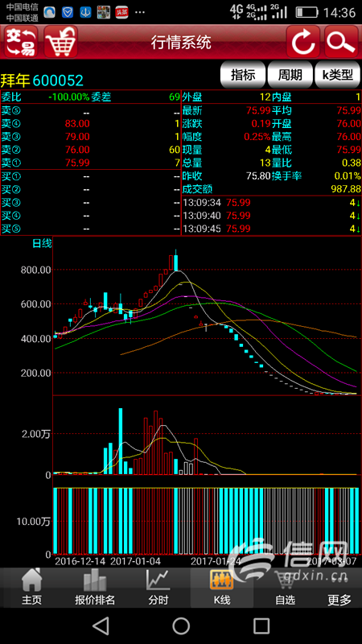
Task: Open the status bar three-dots overflow
Action: click(x=139, y=12)
